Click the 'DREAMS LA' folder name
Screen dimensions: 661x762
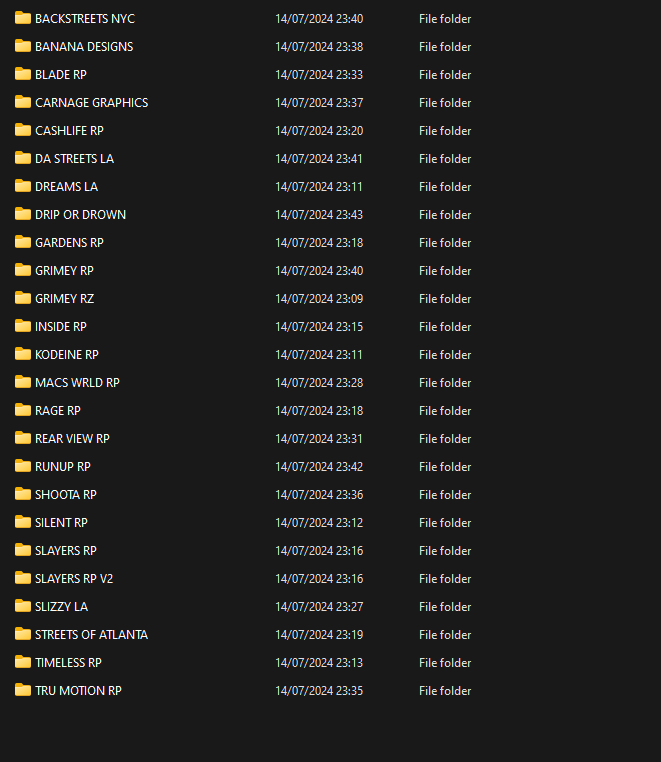67,187
